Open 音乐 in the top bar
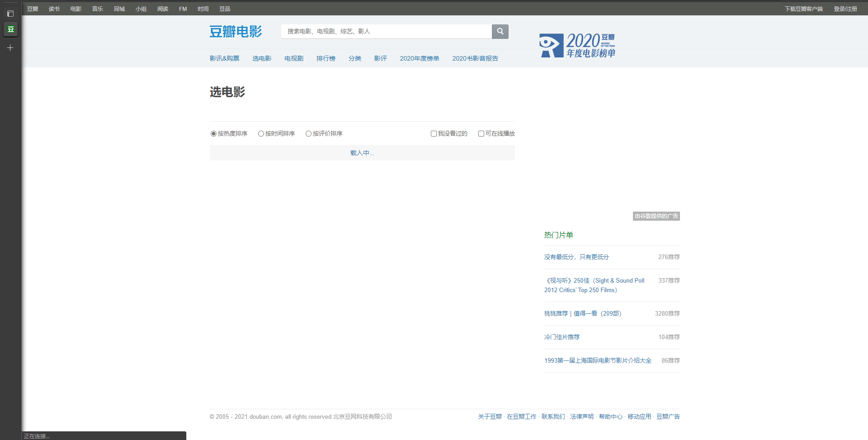Viewport: 868px width, 440px height. tap(98, 9)
